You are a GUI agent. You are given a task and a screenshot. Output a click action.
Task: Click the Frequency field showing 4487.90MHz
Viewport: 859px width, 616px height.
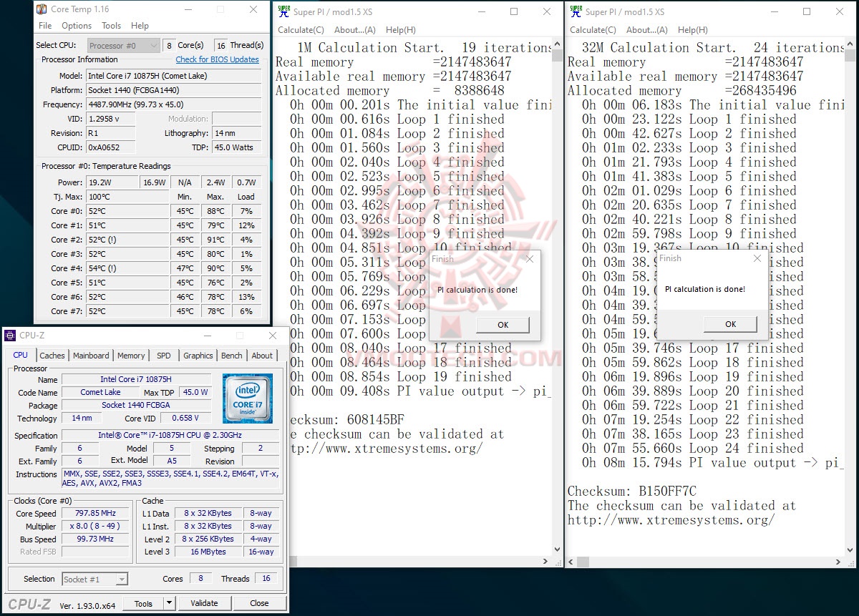[x=174, y=104]
